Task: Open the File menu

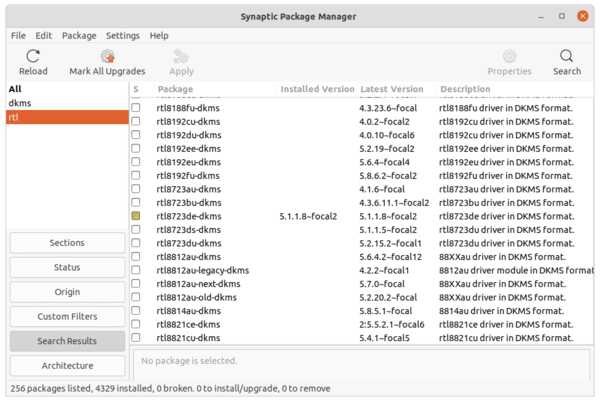Action: 18,36
